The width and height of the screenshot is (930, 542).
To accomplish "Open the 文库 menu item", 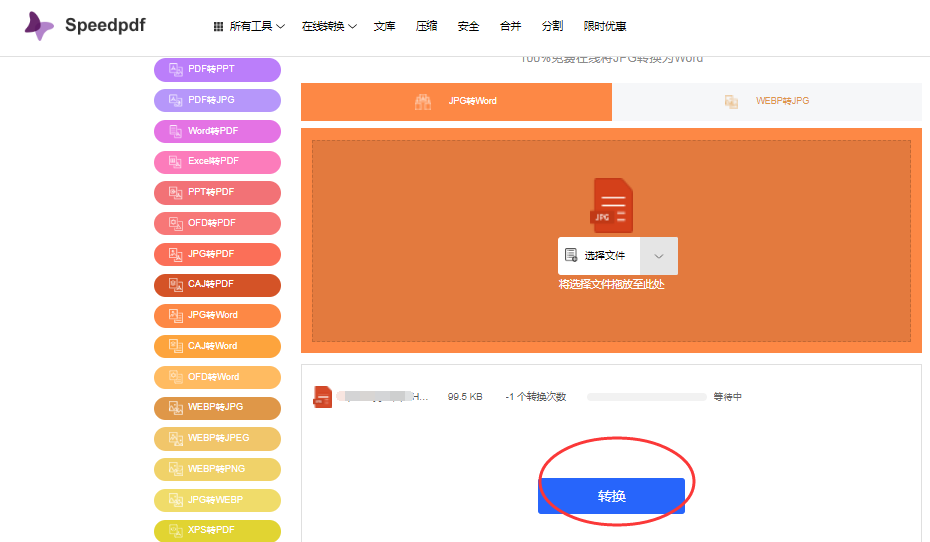I will click(x=384, y=27).
